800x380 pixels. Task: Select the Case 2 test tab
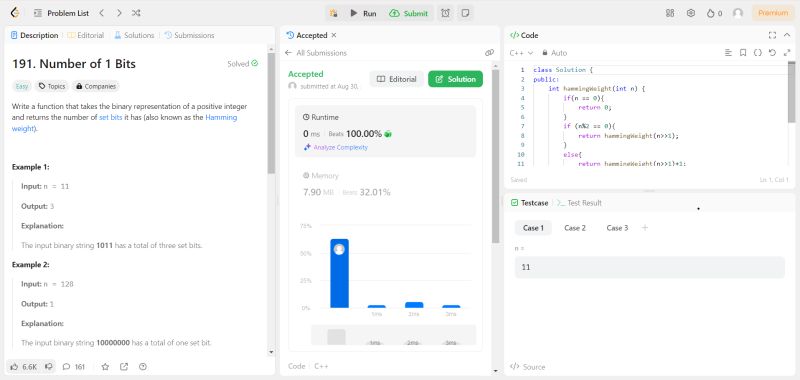(574, 228)
